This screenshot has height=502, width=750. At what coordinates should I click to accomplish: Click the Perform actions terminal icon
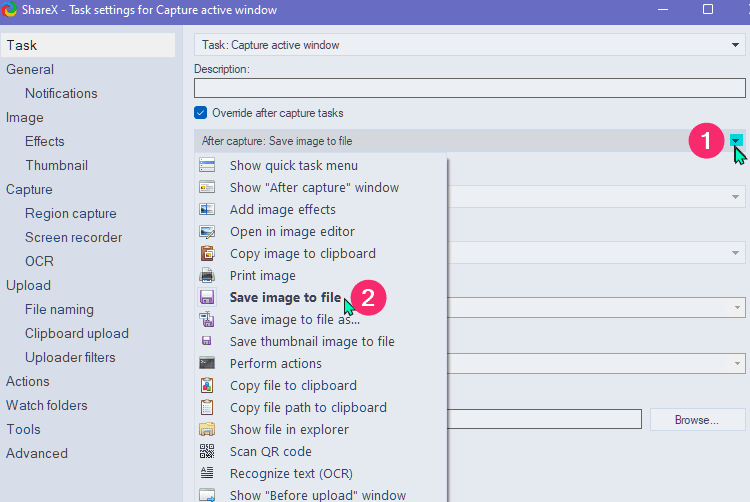coord(207,363)
